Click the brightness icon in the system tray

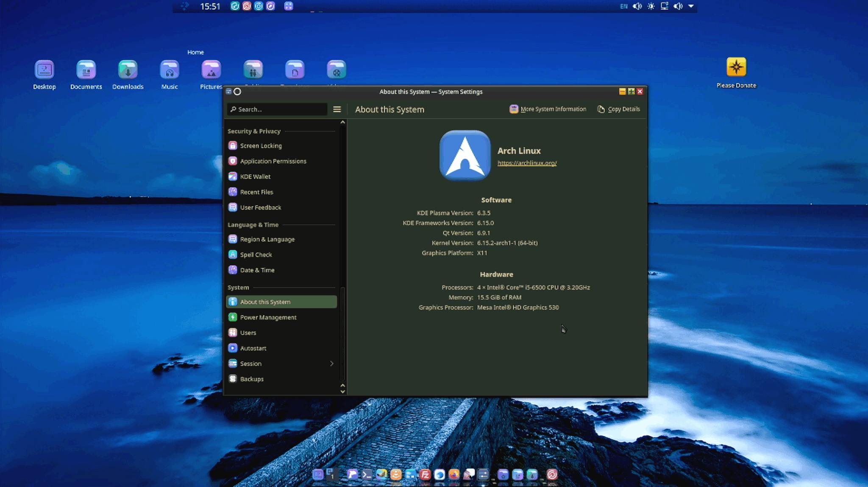pyautogui.click(x=651, y=6)
